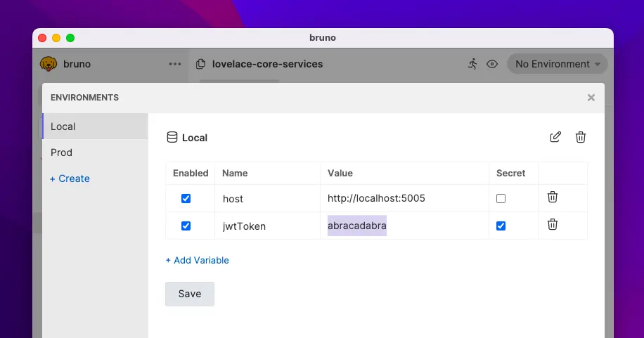
Task: Uncheck Enabled for the jwtToken variable
Action: click(x=186, y=226)
